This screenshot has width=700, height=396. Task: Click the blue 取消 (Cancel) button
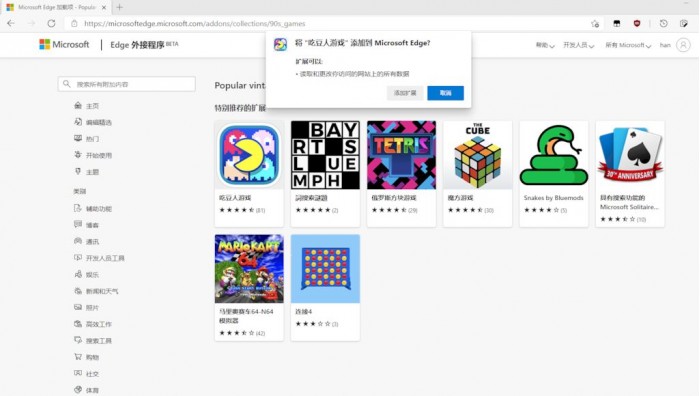445,93
